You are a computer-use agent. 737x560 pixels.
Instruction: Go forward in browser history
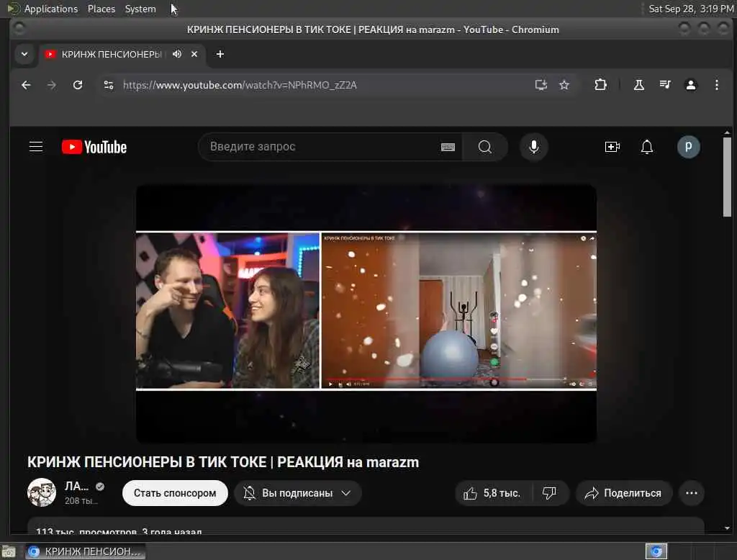[52, 85]
